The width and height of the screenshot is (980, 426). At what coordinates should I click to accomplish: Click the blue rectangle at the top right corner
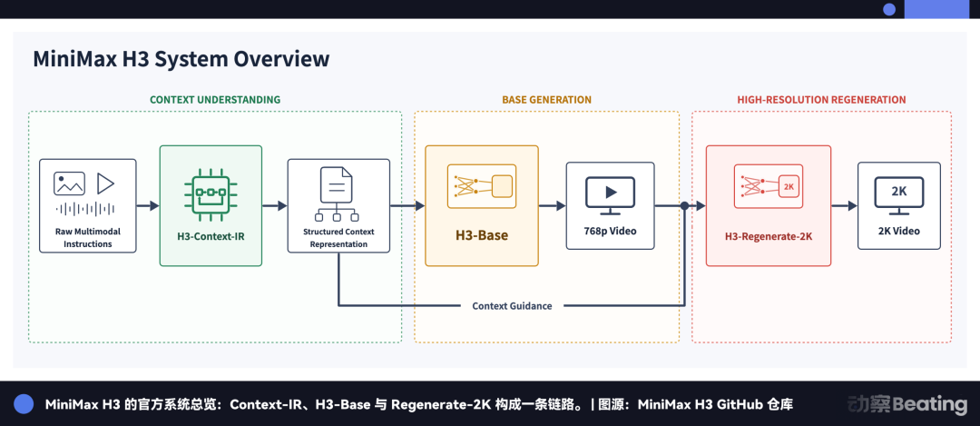(x=936, y=9)
